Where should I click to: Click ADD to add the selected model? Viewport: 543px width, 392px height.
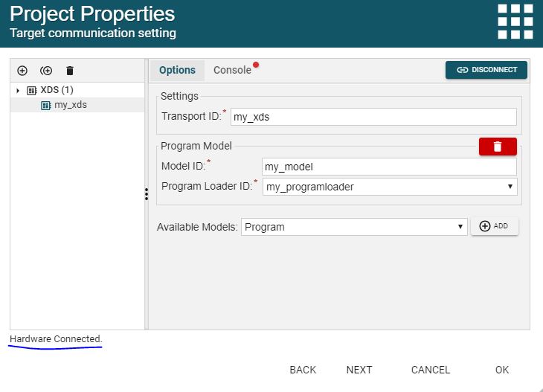coord(494,226)
